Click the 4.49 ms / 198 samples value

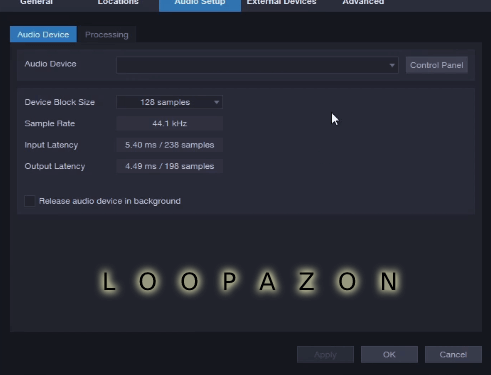[169, 166]
